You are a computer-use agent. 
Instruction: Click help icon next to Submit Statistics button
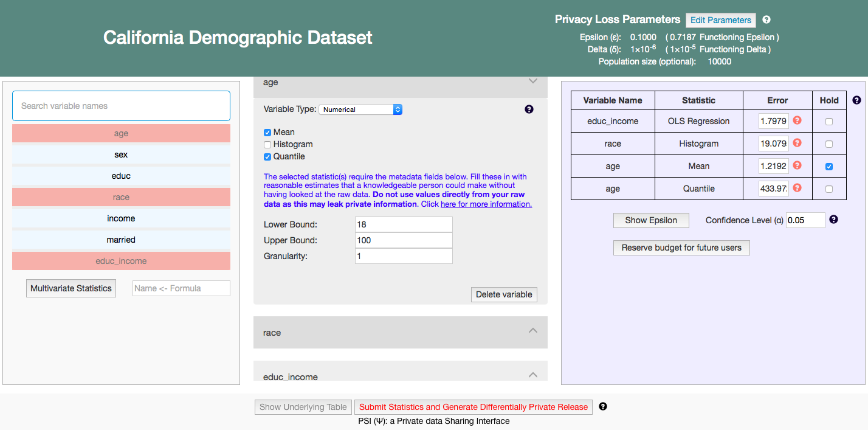click(x=602, y=406)
